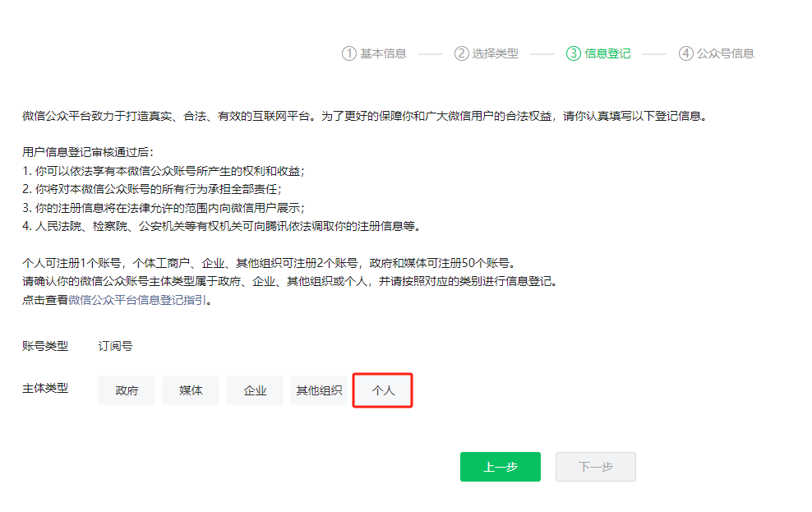Click line 1 about 权利和收益
The width and height of the screenshot is (812, 512).
point(163,171)
